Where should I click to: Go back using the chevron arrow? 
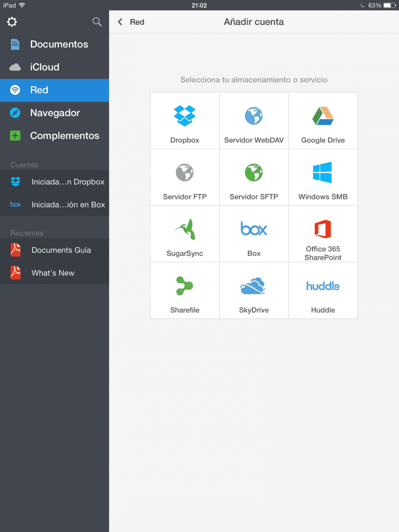(x=120, y=22)
